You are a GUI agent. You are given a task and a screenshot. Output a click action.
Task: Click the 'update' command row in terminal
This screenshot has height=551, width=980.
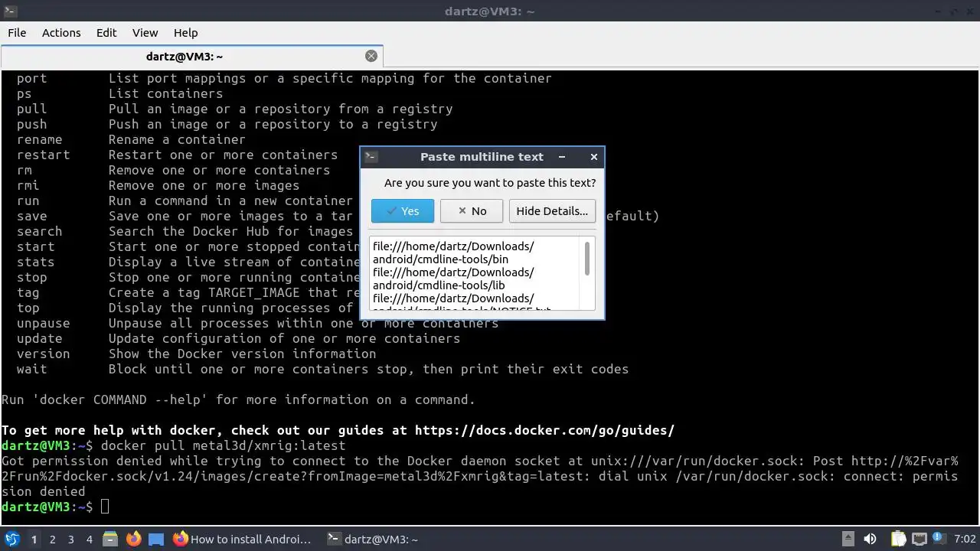(238, 338)
